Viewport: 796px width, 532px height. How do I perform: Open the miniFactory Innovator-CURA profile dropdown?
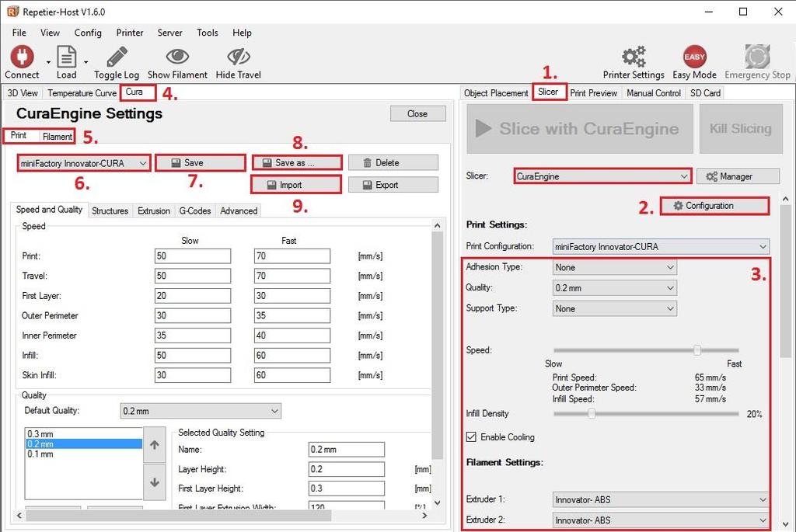[84, 163]
